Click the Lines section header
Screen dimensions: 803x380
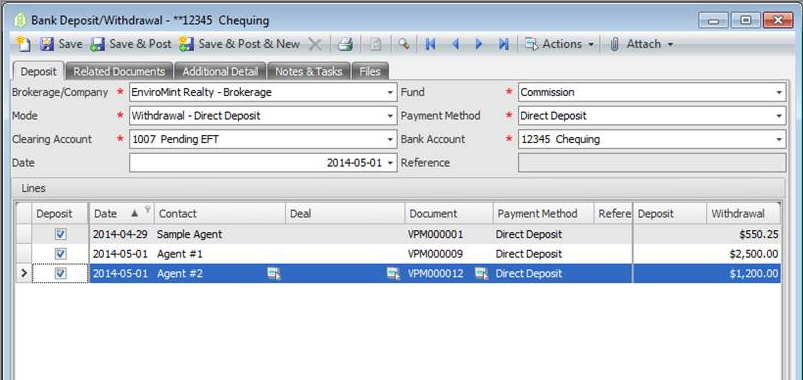click(397, 188)
